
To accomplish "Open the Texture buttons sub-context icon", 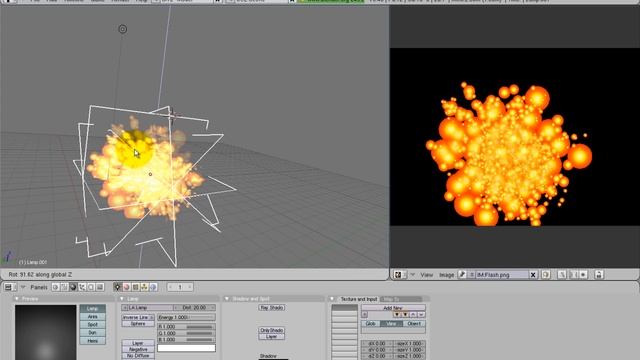I will [x=136, y=287].
